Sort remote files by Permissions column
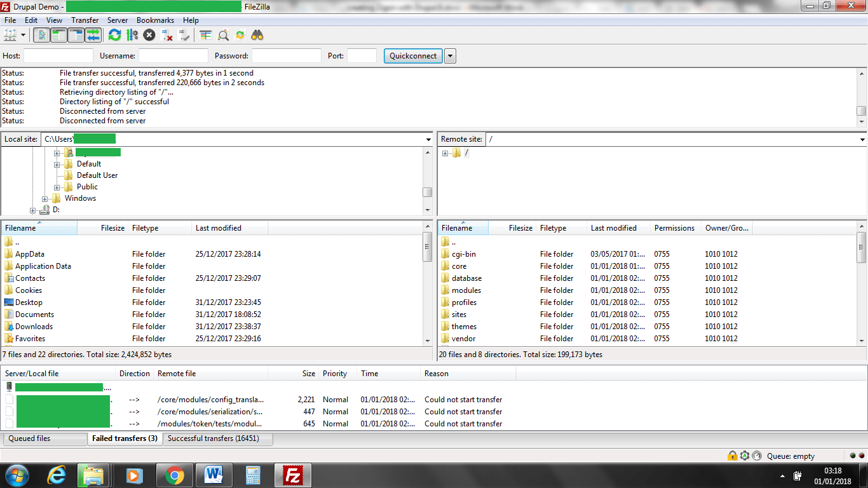868x488 pixels. (674, 228)
